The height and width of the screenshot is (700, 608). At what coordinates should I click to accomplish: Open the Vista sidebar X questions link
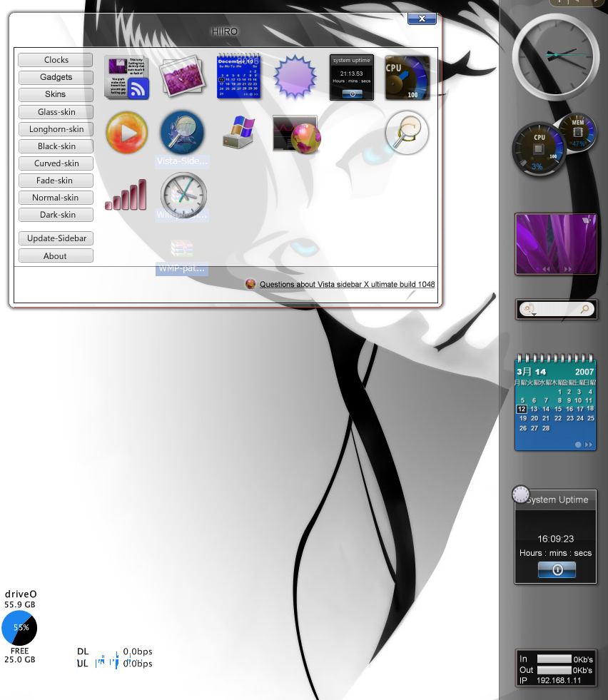point(346,283)
